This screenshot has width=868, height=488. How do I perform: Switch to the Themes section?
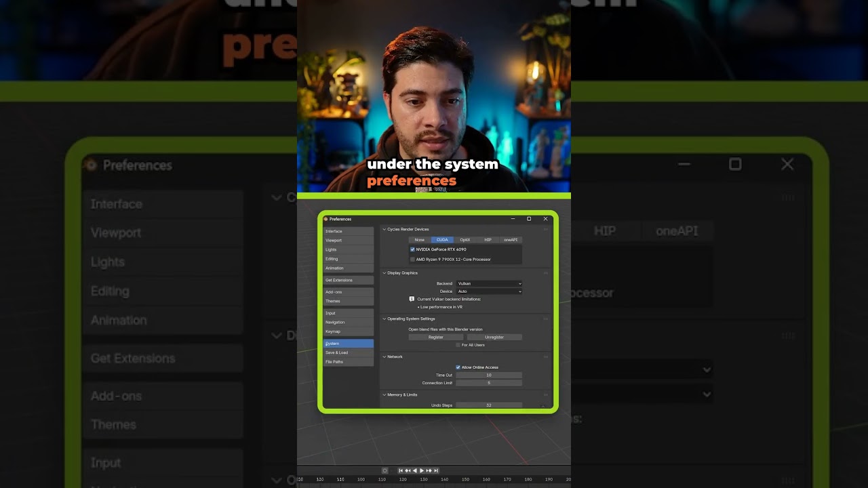(x=349, y=301)
